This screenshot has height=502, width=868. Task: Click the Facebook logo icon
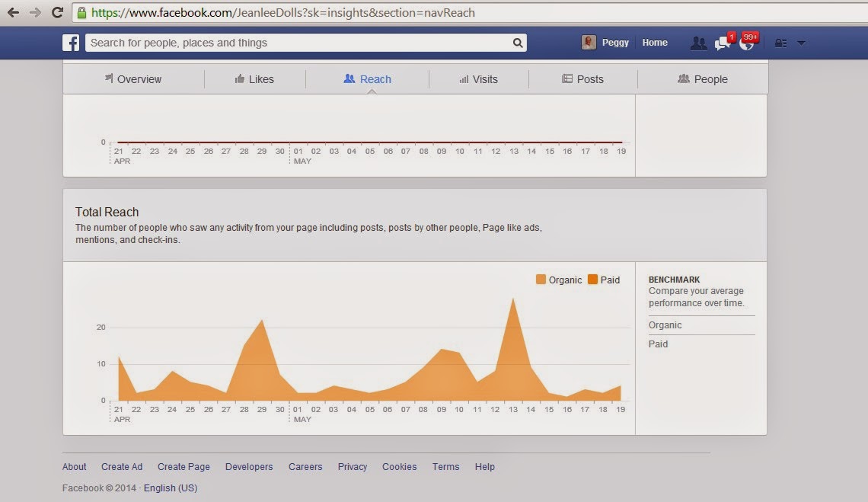point(71,43)
